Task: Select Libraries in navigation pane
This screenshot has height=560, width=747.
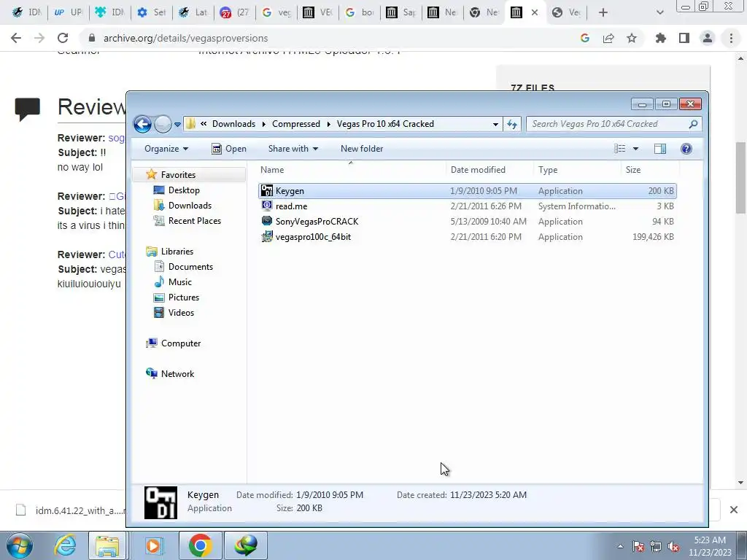Action: click(x=177, y=252)
